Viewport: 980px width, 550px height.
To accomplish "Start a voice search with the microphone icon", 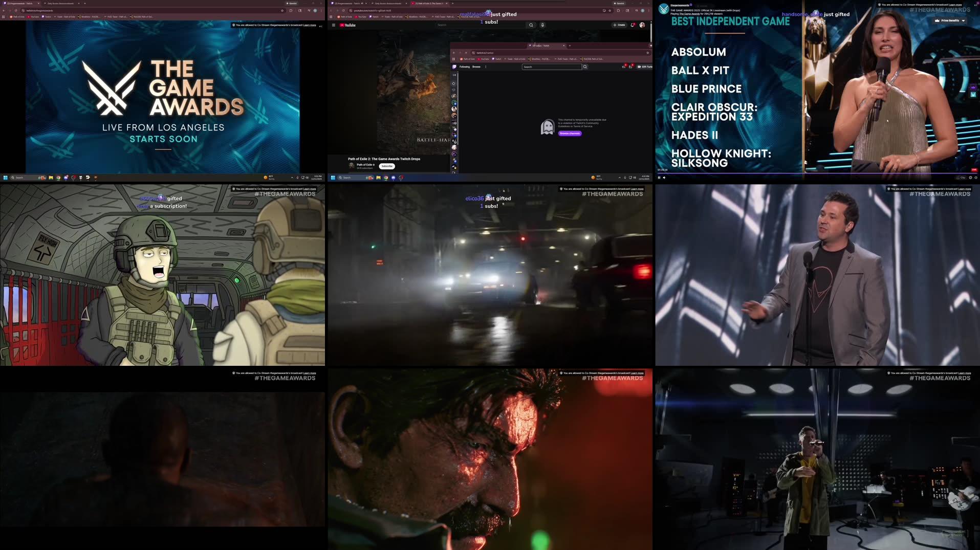I will pos(542,25).
